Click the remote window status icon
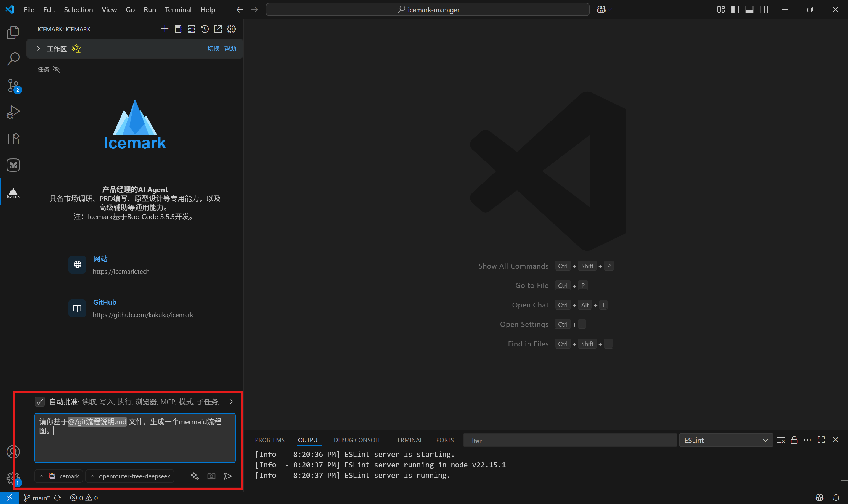This screenshot has width=848, height=504. [x=9, y=498]
